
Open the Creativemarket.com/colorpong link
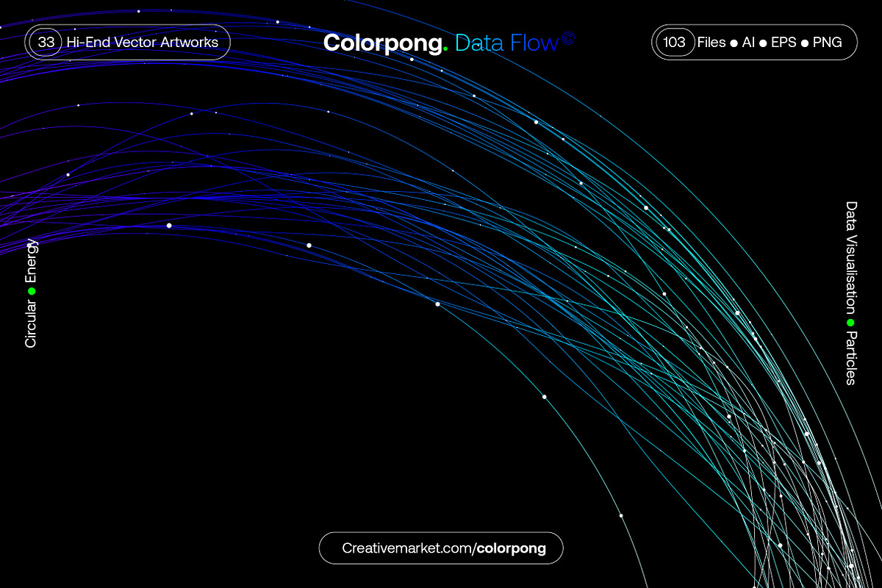441,548
